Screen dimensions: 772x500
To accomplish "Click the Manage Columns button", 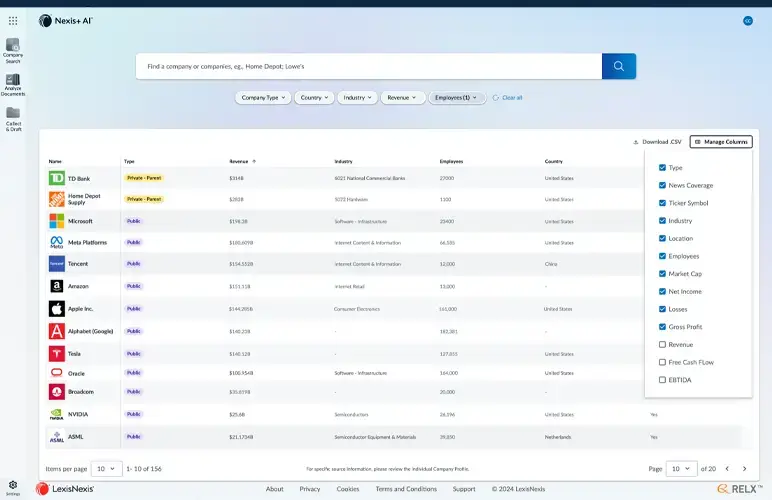I will click(721, 142).
